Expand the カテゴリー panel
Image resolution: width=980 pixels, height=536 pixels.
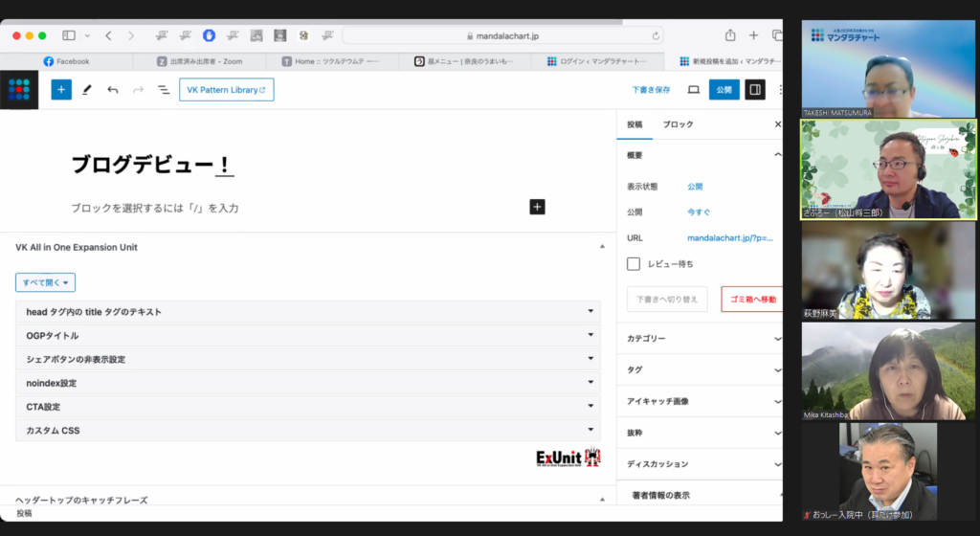click(x=703, y=339)
